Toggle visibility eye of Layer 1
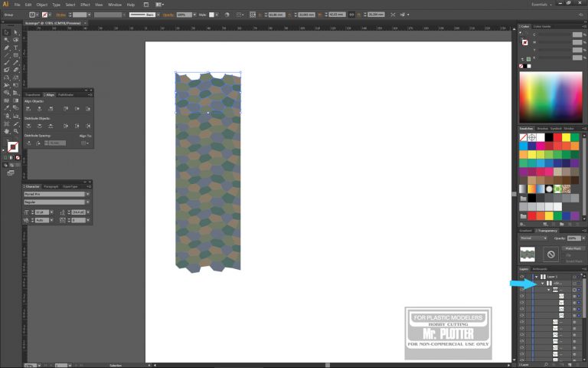Viewport: 588px width, 368px height. [x=522, y=276]
